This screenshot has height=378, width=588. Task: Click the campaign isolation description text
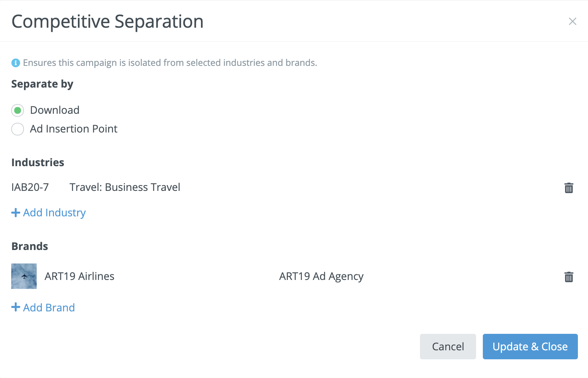(x=170, y=63)
